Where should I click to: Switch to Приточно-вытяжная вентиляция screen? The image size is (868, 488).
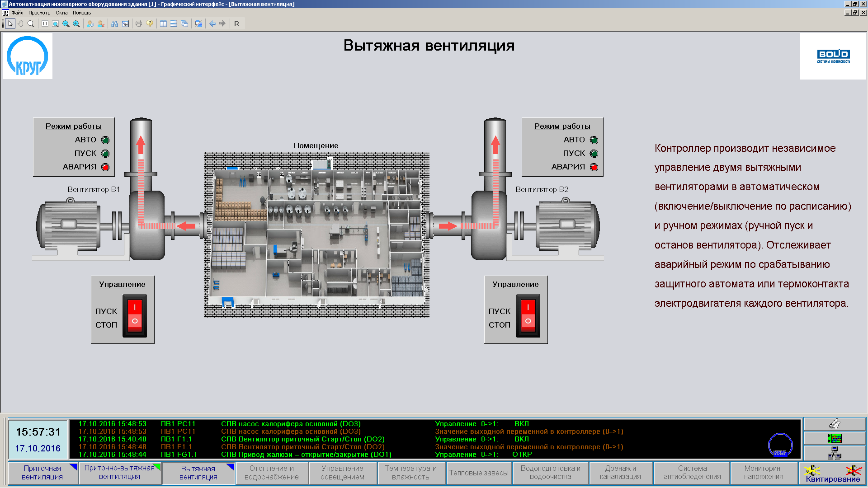[119, 473]
